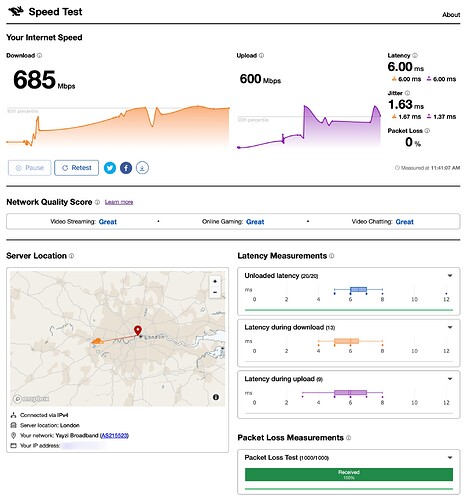Zoom out on the server map
The image size is (464, 500).
(x=215, y=292)
